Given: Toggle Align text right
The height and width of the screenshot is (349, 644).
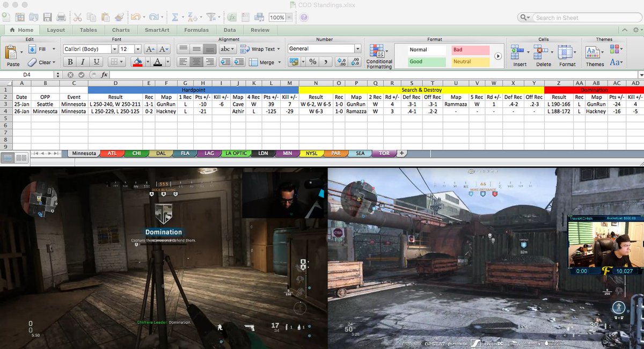Looking at the screenshot, I should [x=210, y=62].
